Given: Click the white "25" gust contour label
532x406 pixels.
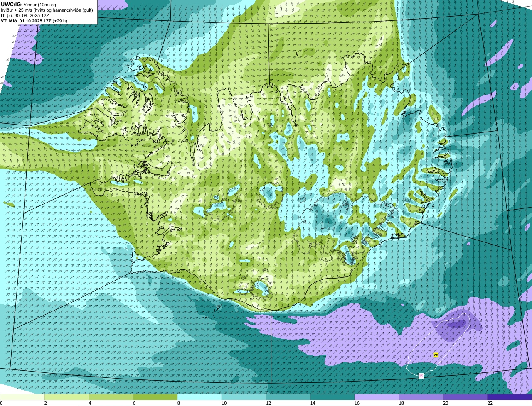Looking at the screenshot, I should (x=421, y=376).
